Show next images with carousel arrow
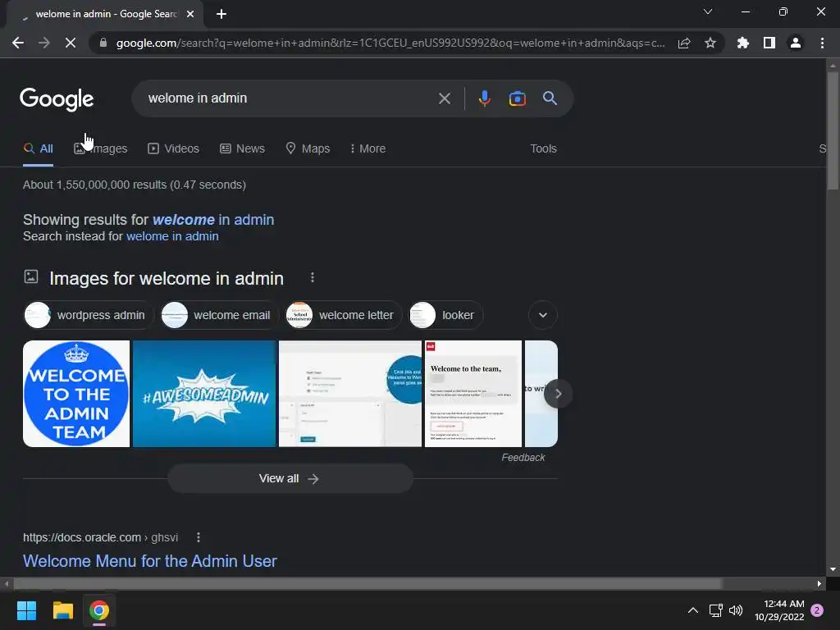 click(558, 394)
